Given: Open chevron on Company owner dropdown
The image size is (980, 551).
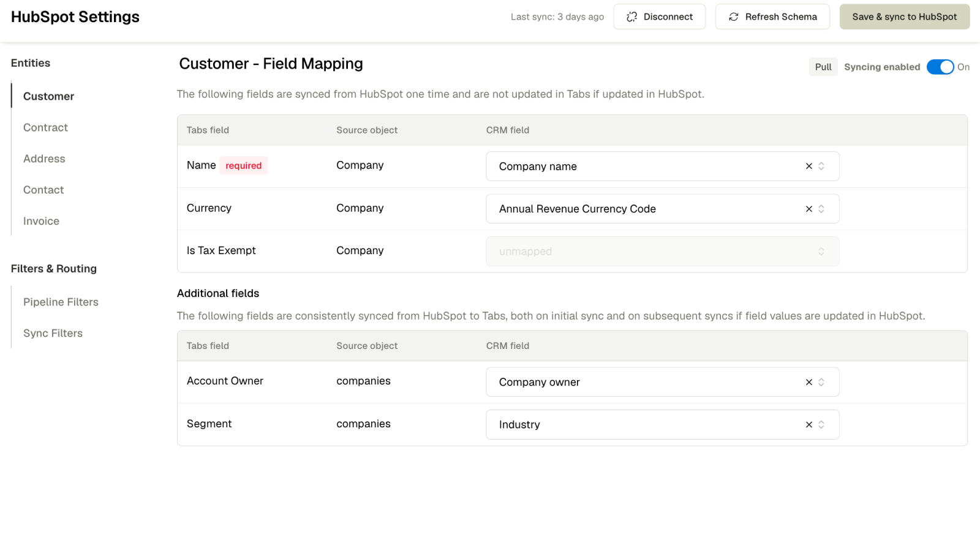Looking at the screenshot, I should (x=821, y=382).
